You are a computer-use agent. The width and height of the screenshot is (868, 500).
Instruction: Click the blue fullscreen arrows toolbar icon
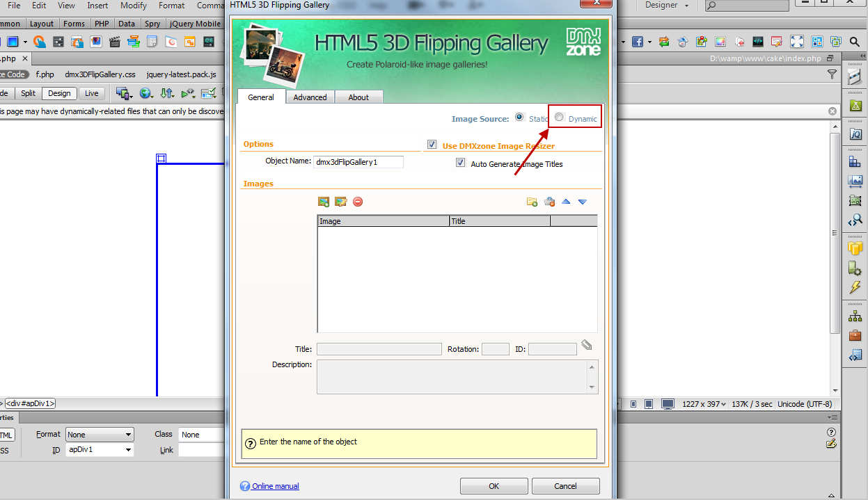[x=797, y=42]
